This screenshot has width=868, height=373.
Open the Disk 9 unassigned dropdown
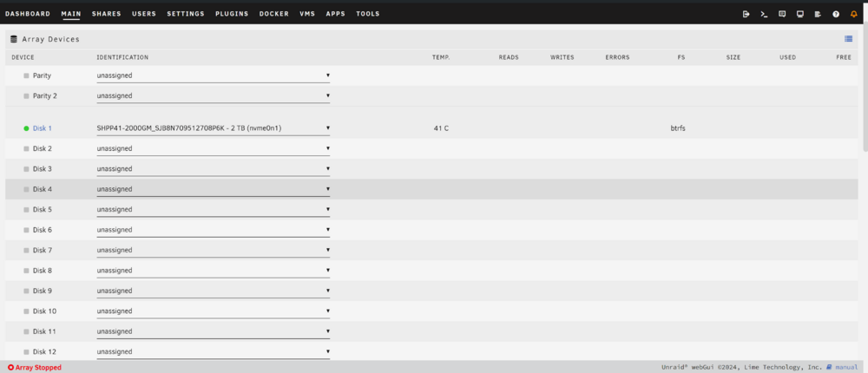(x=214, y=291)
